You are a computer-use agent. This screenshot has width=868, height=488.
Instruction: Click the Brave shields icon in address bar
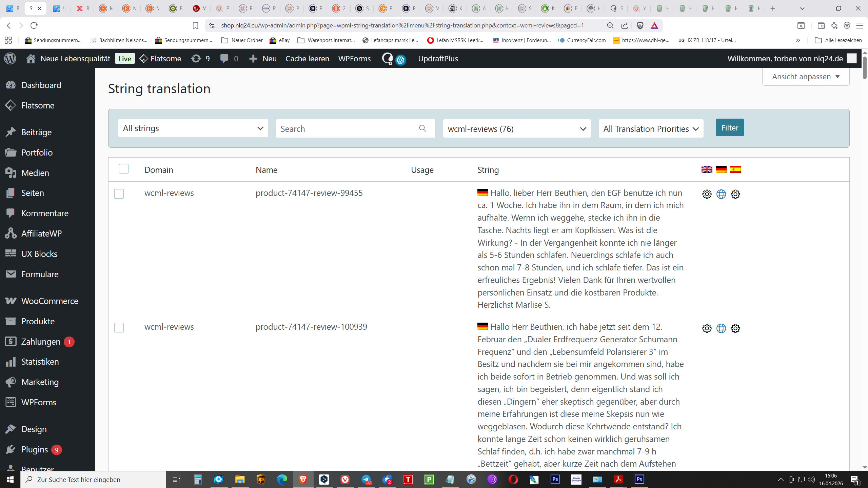click(640, 25)
